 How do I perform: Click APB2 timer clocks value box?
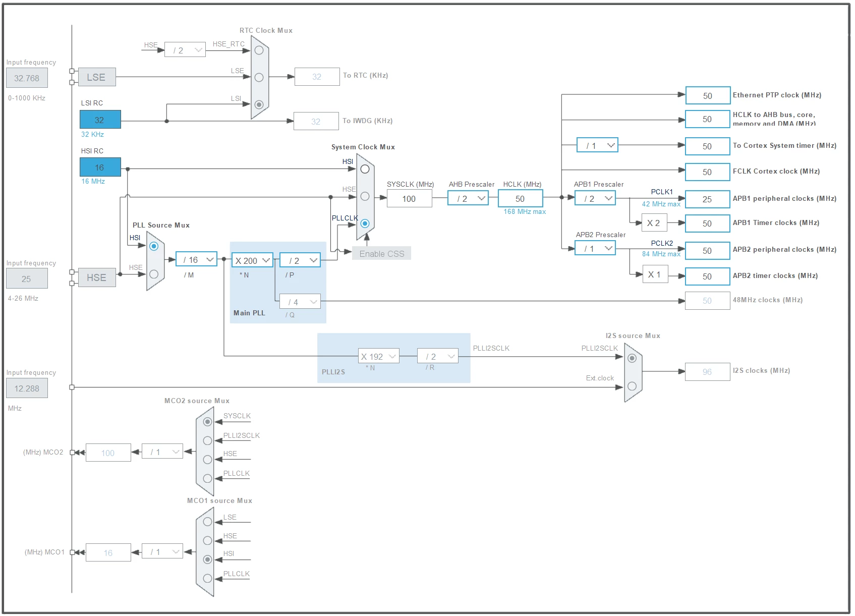708,276
